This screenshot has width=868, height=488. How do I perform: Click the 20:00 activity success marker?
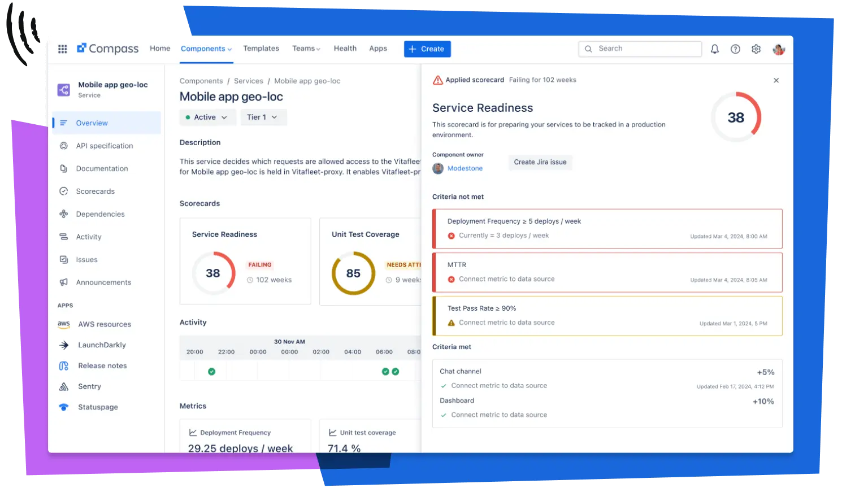tap(211, 372)
